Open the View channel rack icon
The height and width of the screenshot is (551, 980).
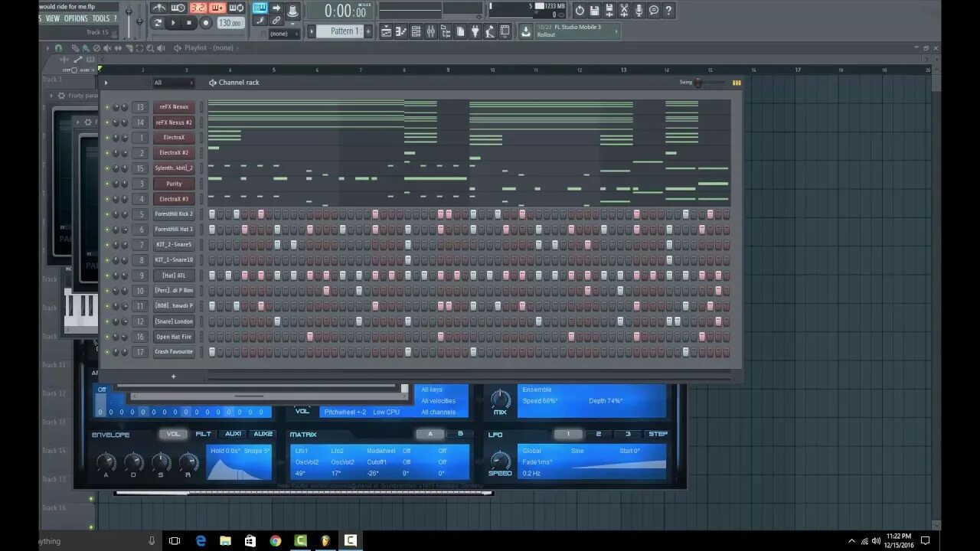pyautogui.click(x=416, y=31)
